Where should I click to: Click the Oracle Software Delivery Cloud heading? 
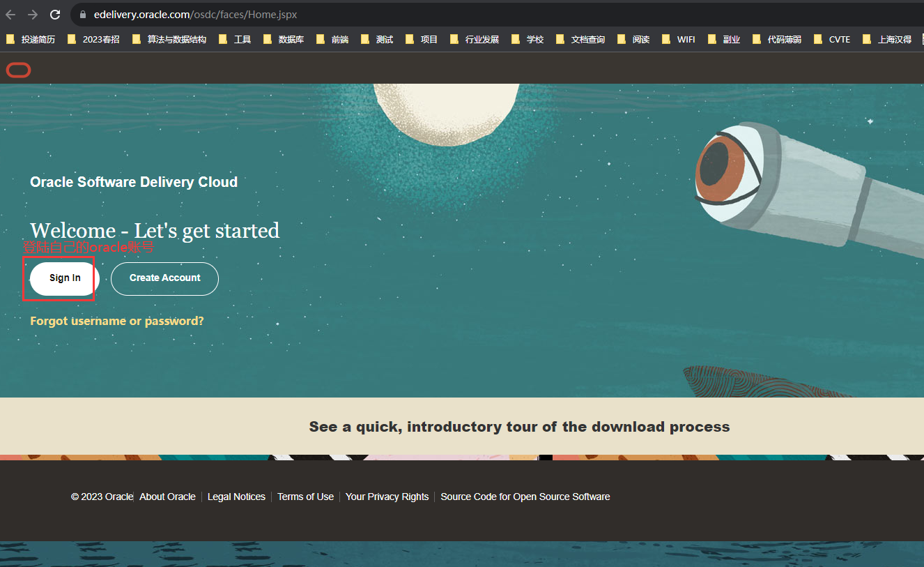click(134, 182)
